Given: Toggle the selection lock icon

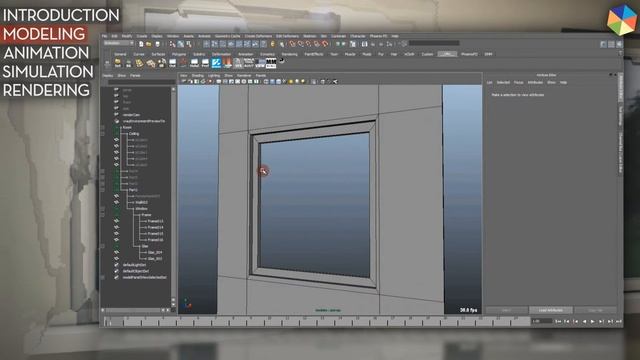Looking at the screenshot, I should click(273, 44).
